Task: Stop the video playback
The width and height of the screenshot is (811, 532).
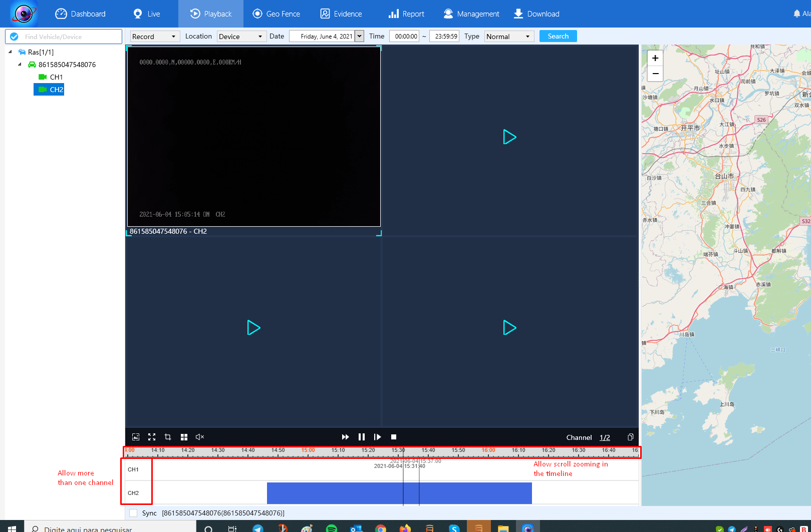Action: click(394, 437)
